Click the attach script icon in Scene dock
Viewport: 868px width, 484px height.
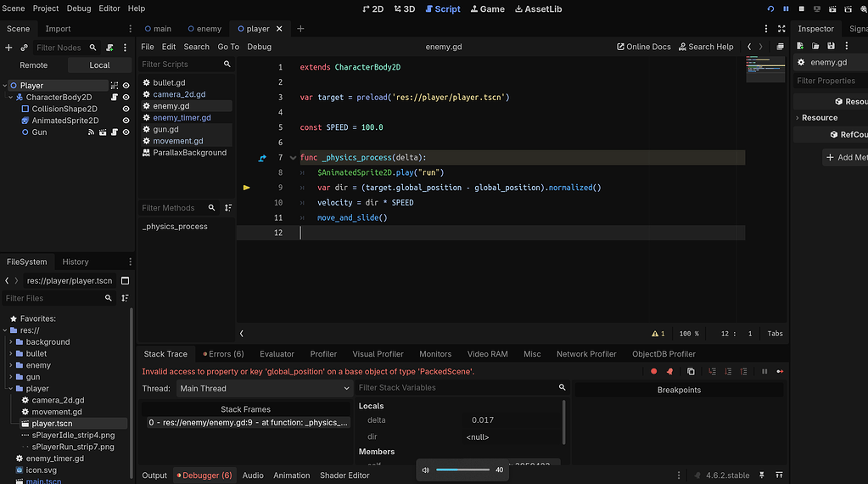[x=109, y=48]
